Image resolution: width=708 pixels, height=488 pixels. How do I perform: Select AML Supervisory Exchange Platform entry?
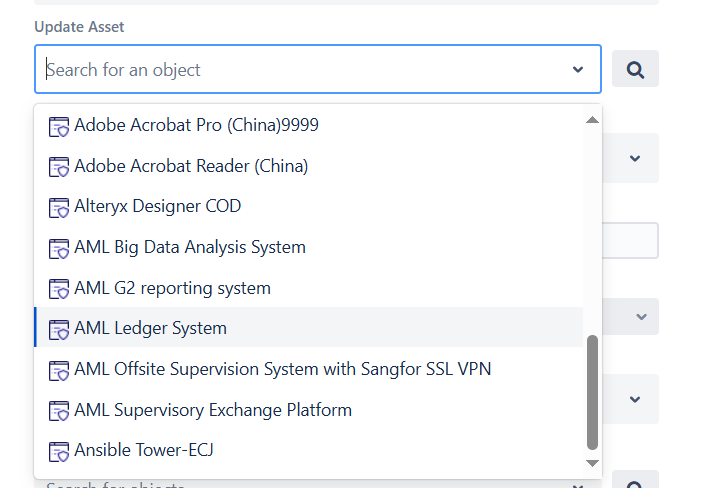[309, 410]
